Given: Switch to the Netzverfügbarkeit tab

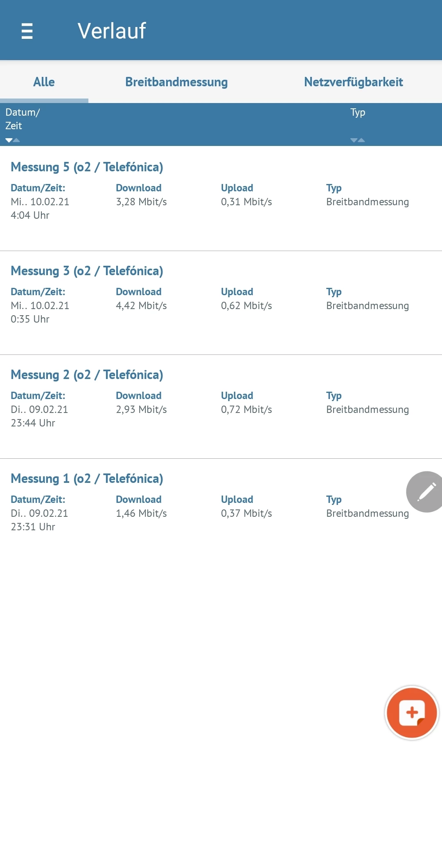Looking at the screenshot, I should [353, 82].
